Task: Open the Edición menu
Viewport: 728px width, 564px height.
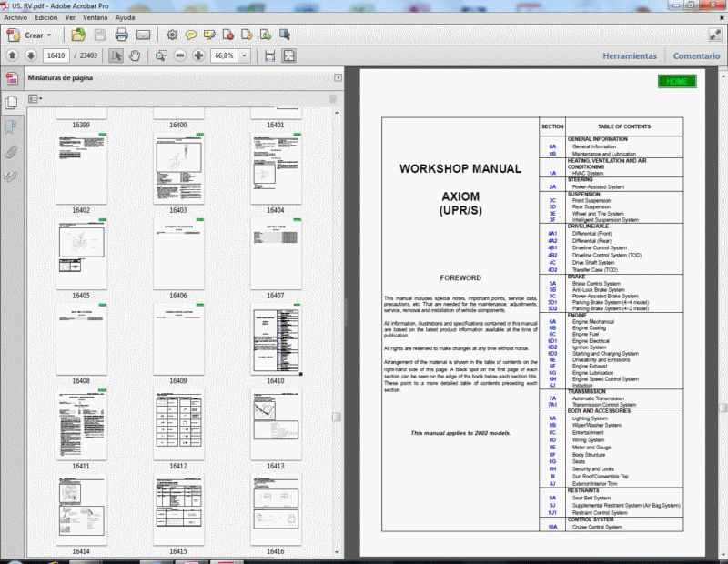Action: point(46,17)
